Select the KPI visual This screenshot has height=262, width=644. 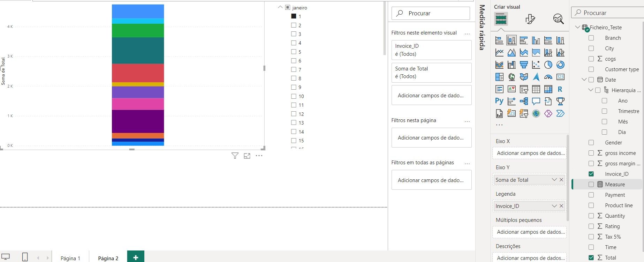pyautogui.click(x=512, y=89)
